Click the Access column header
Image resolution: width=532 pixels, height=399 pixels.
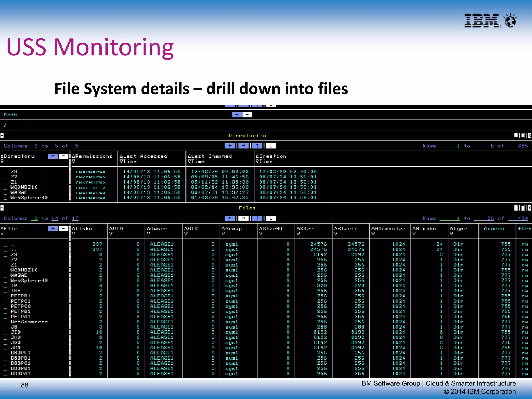click(x=494, y=229)
